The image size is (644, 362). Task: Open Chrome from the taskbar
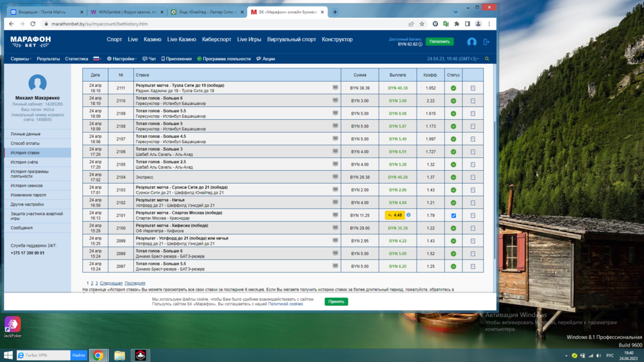point(98,355)
